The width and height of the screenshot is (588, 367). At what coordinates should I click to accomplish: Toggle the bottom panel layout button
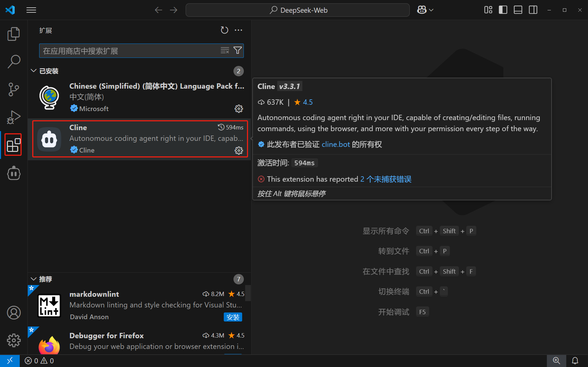(518, 10)
